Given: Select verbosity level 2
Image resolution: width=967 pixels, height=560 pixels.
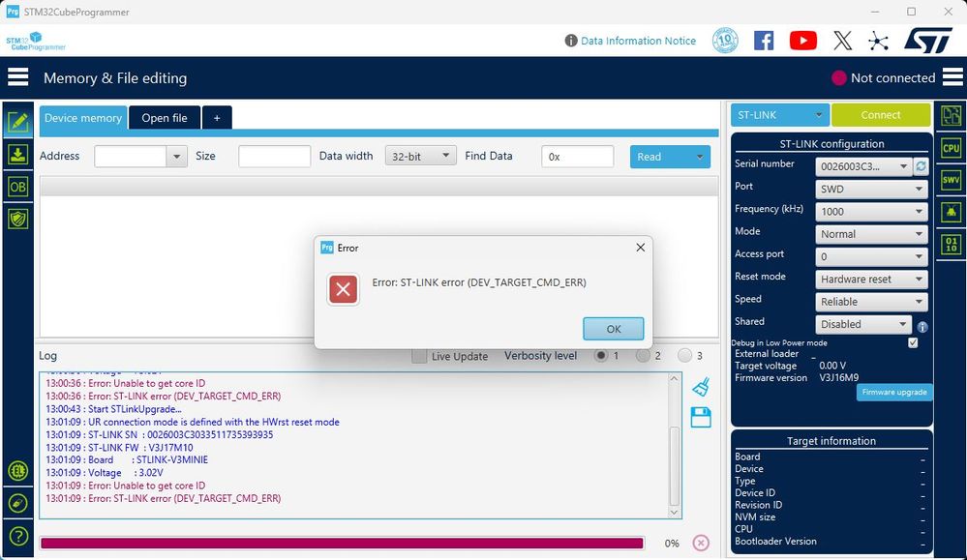Looking at the screenshot, I should coord(643,356).
